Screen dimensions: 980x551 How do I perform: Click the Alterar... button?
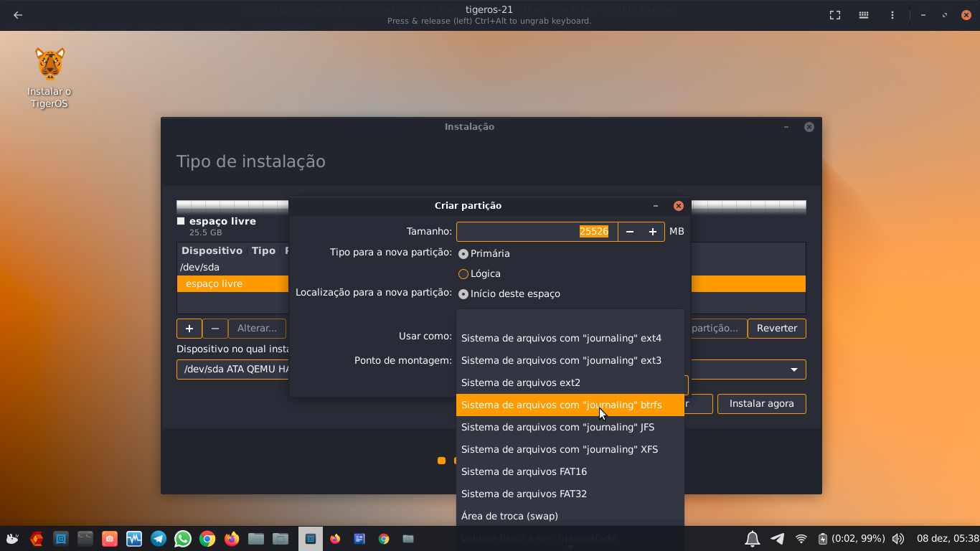(x=257, y=329)
